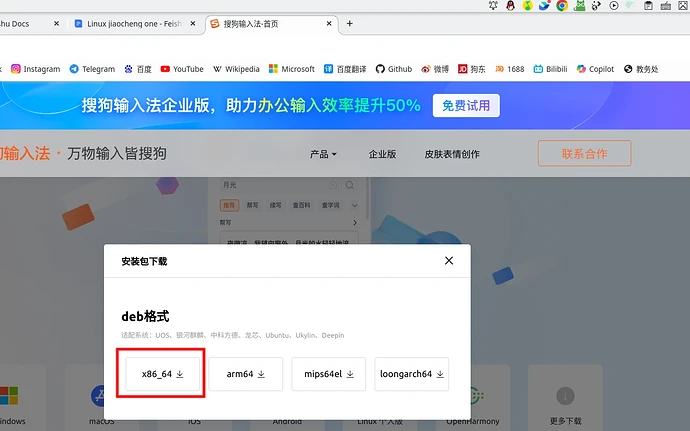The width and height of the screenshot is (690, 431).
Task: Open the Copilot bookmark
Action: pyautogui.click(x=594, y=69)
